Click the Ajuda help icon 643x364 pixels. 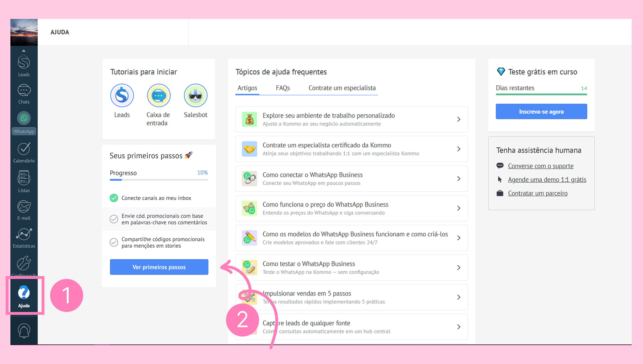(24, 292)
